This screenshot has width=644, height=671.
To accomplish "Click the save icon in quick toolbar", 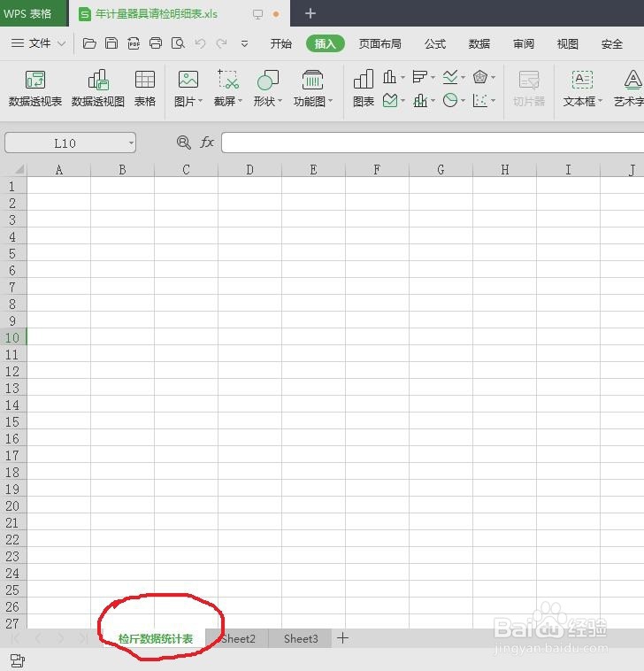I will pos(111,43).
